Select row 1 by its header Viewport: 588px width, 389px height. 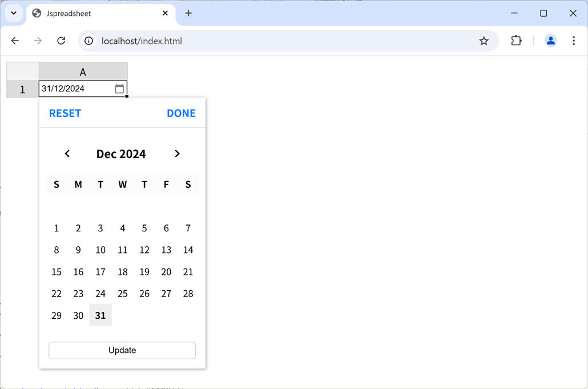click(22, 89)
